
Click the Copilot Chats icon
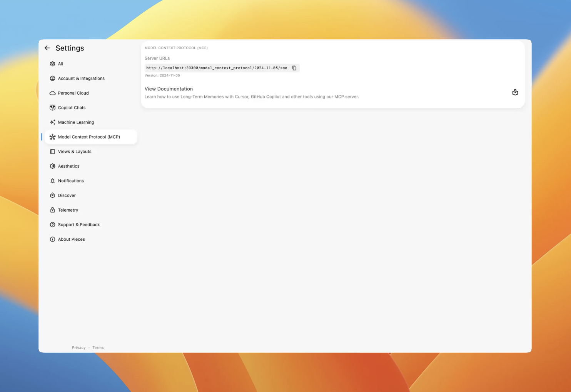(x=53, y=108)
